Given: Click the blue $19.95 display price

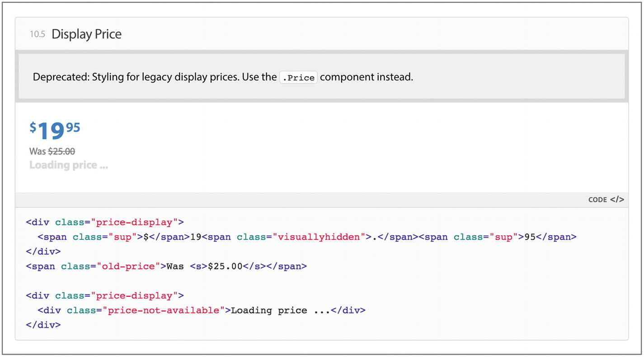Looking at the screenshot, I should pos(55,131).
